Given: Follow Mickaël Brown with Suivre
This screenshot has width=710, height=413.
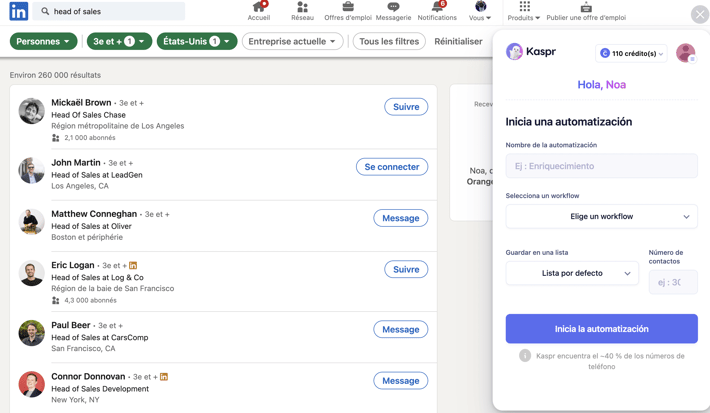Looking at the screenshot, I should pos(406,107).
